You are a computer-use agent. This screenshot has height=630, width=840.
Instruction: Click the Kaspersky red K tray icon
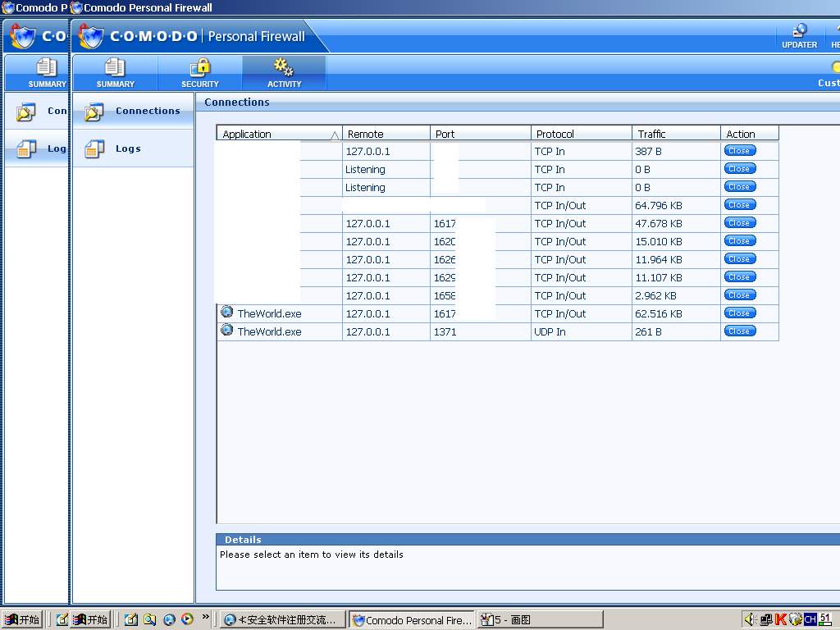click(780, 619)
